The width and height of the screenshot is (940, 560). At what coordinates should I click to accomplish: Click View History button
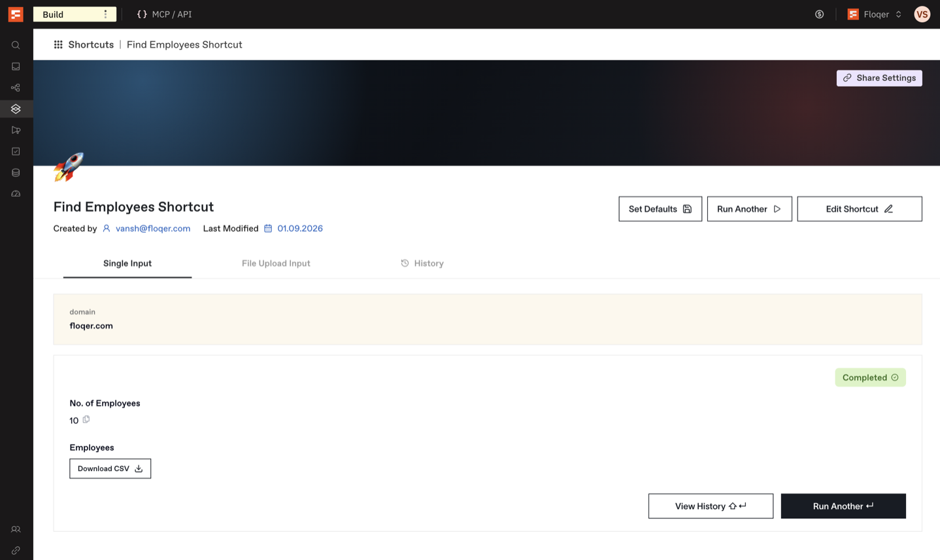click(x=711, y=506)
